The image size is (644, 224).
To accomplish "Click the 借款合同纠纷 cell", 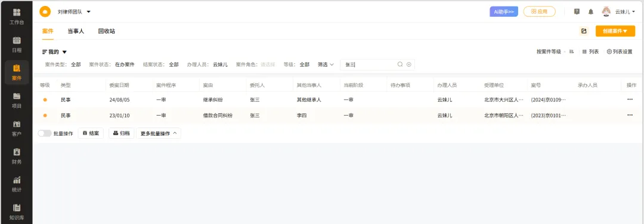I will pyautogui.click(x=218, y=116).
